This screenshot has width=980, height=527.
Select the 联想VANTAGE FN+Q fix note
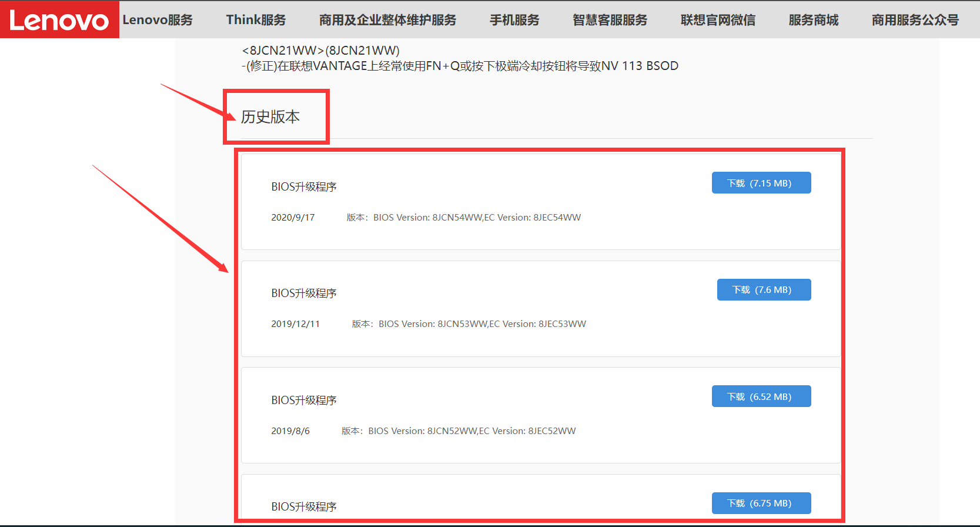(x=460, y=66)
